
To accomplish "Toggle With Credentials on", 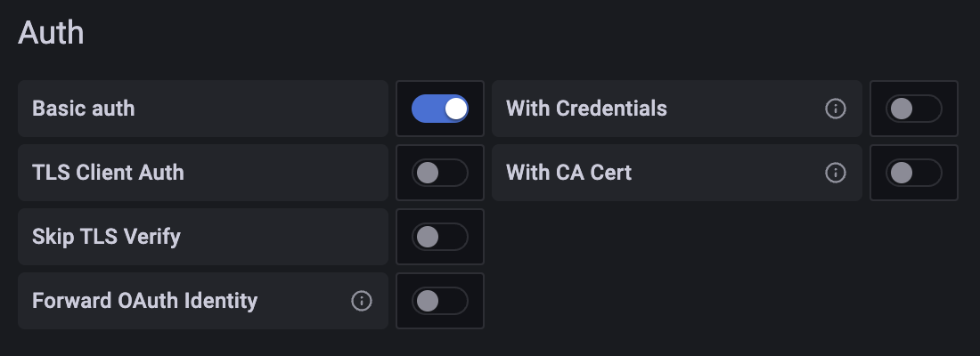I will (914, 109).
